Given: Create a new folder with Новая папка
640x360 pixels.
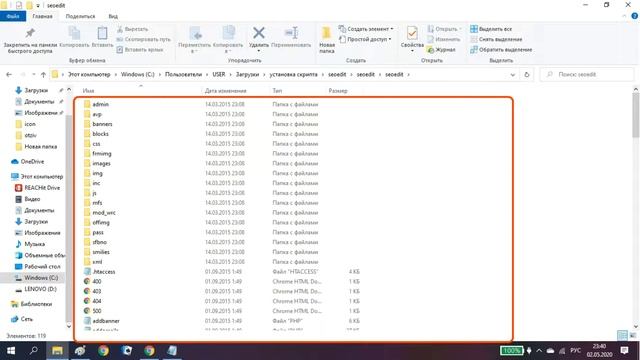Looking at the screenshot, I should point(327,40).
